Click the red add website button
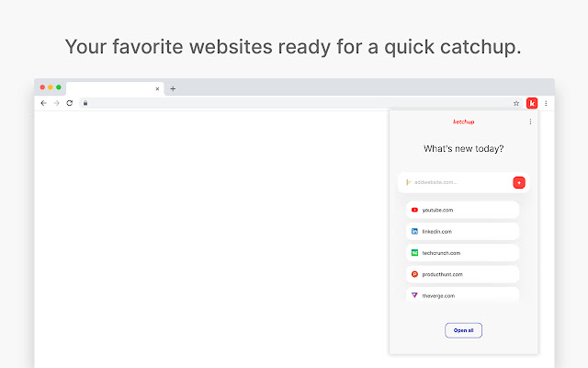Image resolution: width=588 pixels, height=368 pixels. [x=519, y=182]
